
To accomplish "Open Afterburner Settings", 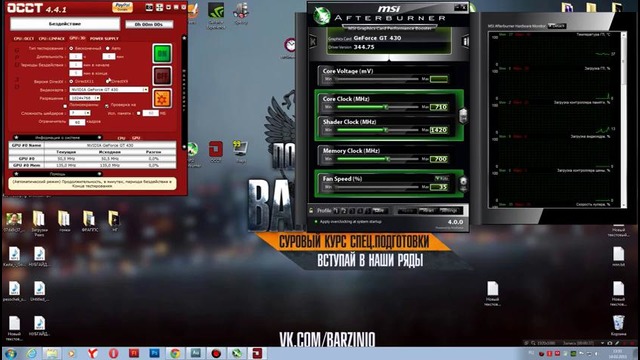I will tap(449, 211).
